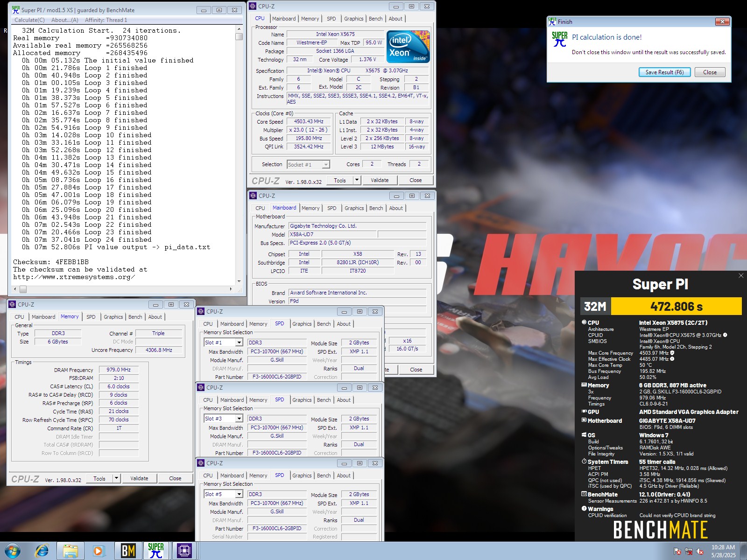The width and height of the screenshot is (747, 560).
Task: Open Tools dropdown arrow in CPU-Z Memory window
Action: pos(117,478)
